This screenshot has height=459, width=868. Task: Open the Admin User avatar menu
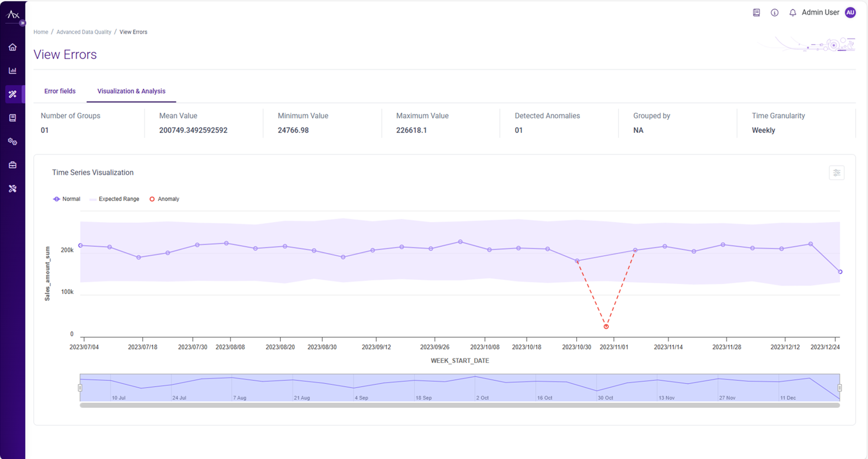[850, 13]
